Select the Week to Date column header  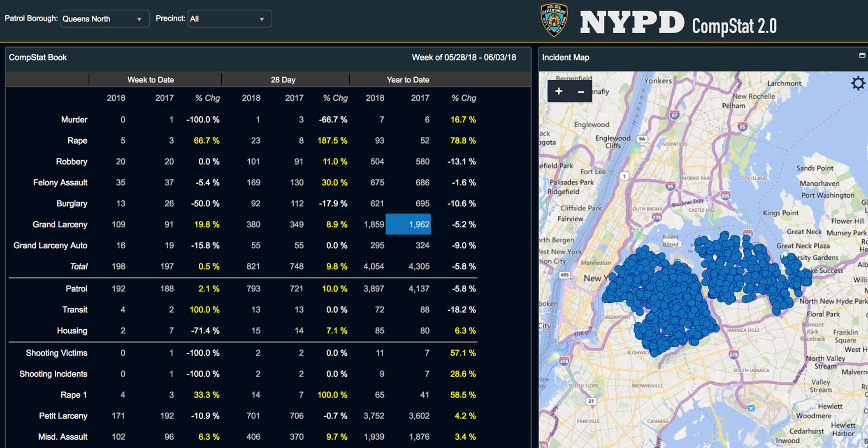(x=151, y=80)
